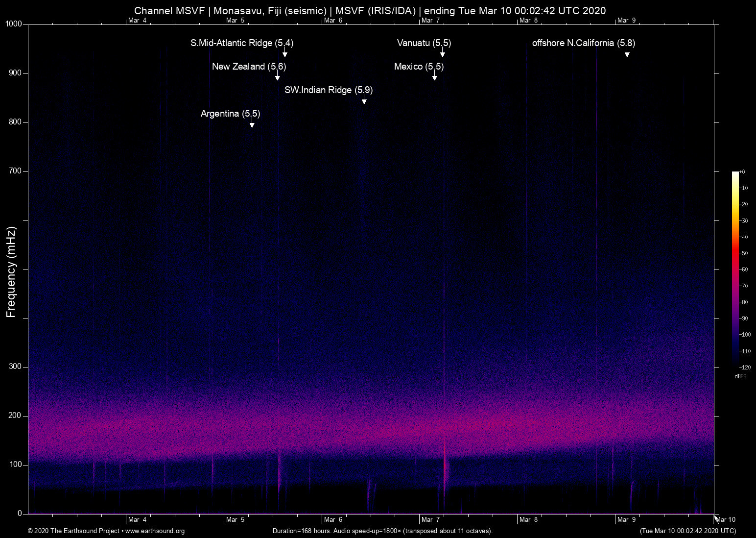
Task: Select the -90 color scale value
Action: (744, 318)
